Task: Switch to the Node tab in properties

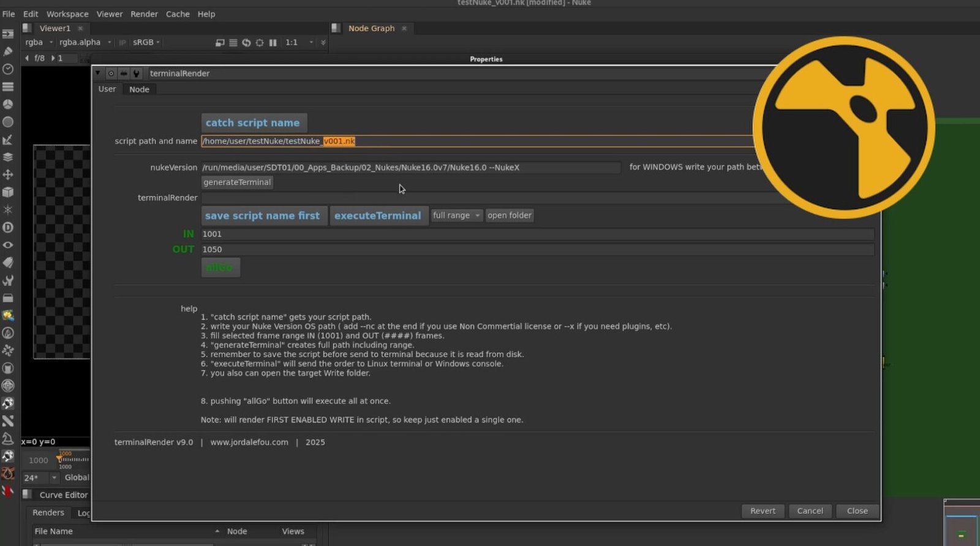Action: click(139, 89)
